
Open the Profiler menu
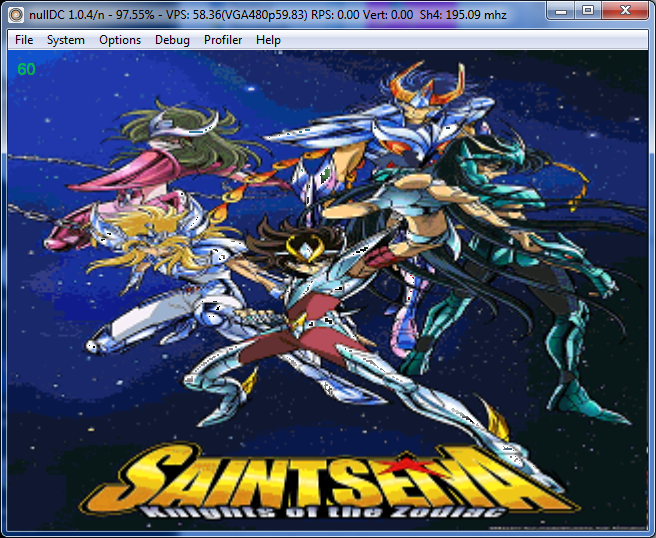click(x=223, y=40)
